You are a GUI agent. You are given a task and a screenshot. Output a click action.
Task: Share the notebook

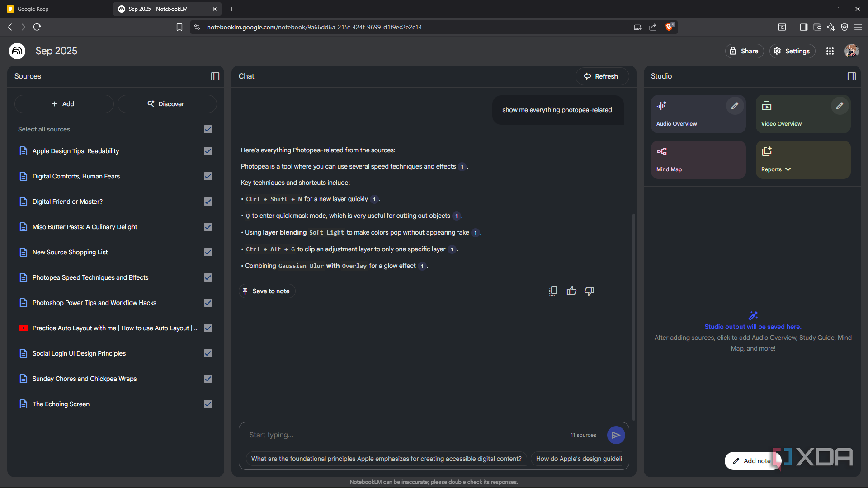[x=744, y=51]
